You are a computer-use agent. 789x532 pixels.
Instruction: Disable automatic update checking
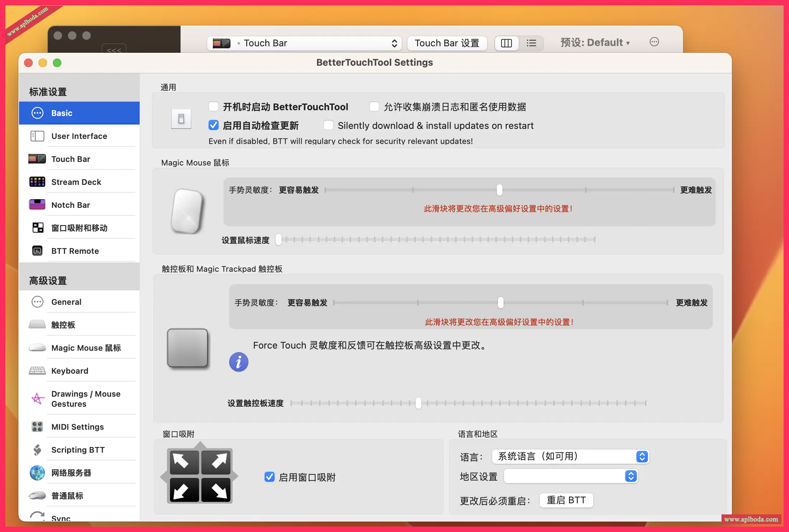click(214, 125)
